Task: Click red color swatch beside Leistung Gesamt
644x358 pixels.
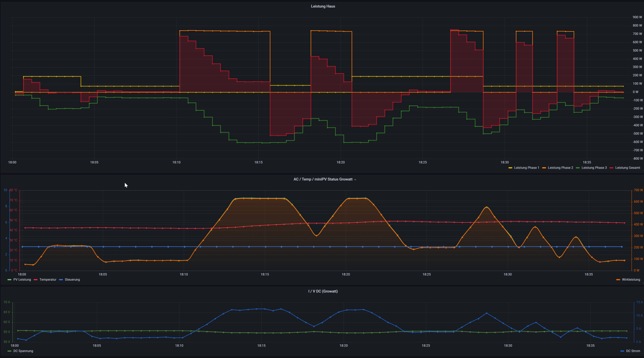Action: (612, 168)
